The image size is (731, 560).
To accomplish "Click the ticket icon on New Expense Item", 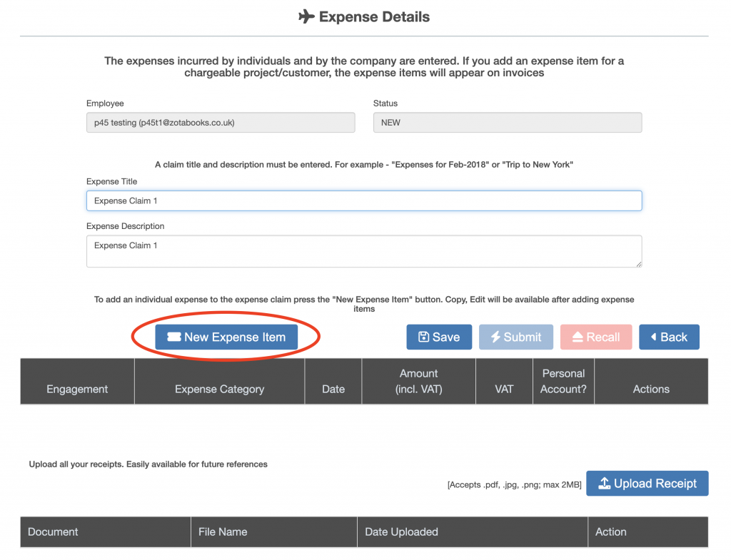I will 173,337.
